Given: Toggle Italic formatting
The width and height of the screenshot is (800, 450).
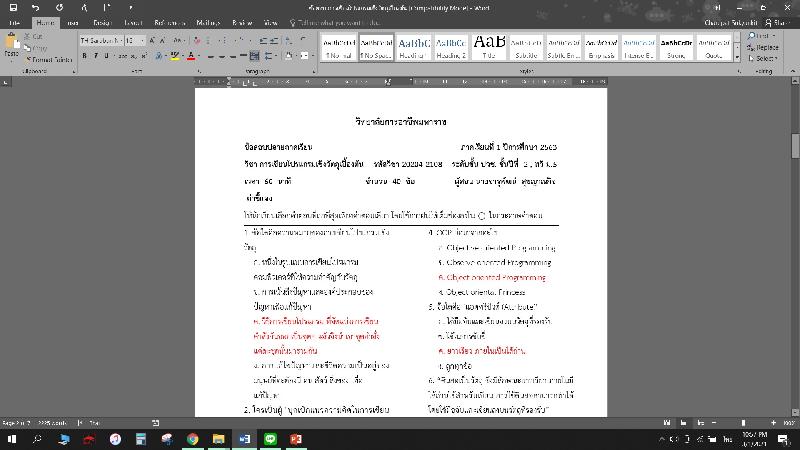Looking at the screenshot, I should 96,56.
